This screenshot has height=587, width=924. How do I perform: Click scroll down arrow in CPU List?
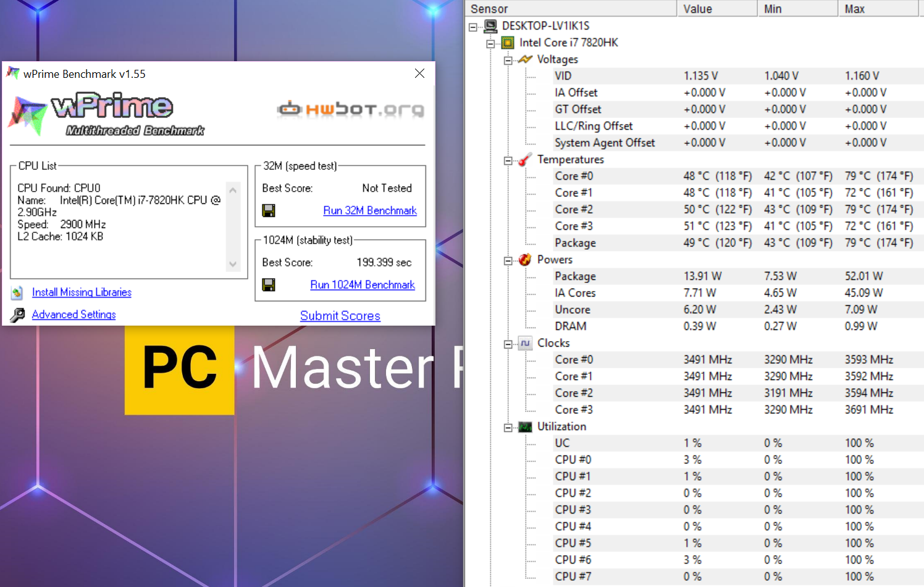click(x=233, y=264)
